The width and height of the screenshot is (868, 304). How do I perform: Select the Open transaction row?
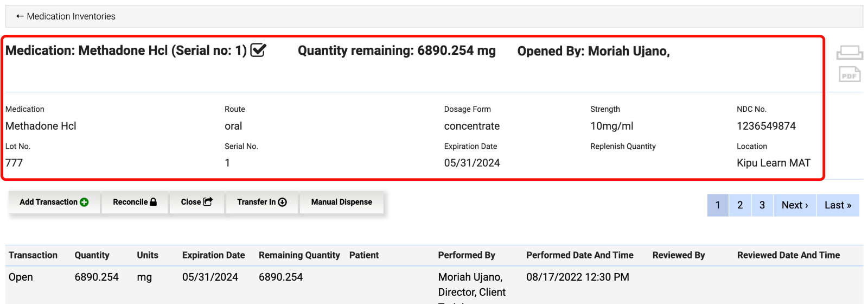coord(21,277)
